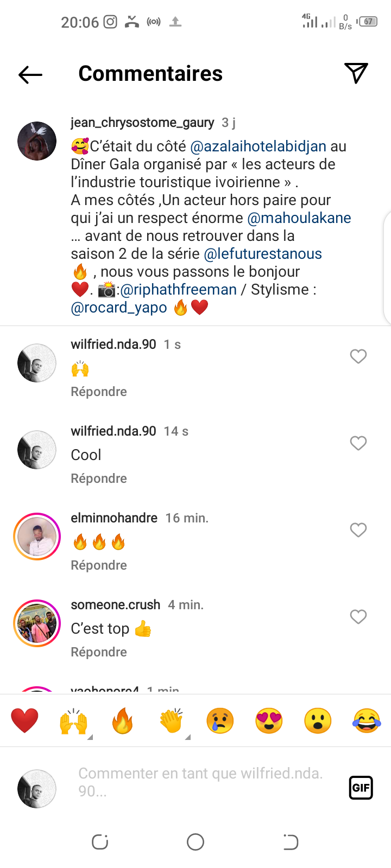
Task: View elminnohandre's story from avatar
Action: 37,537
